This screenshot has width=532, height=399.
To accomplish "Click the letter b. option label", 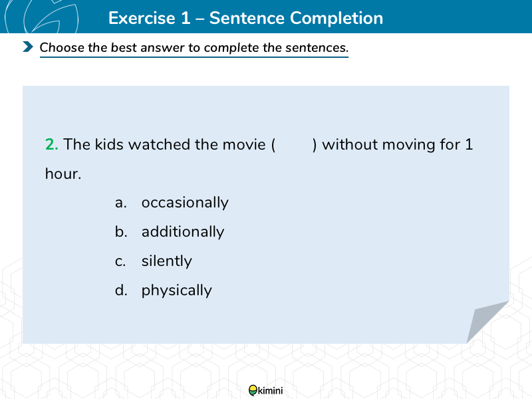I will tap(121, 231).
